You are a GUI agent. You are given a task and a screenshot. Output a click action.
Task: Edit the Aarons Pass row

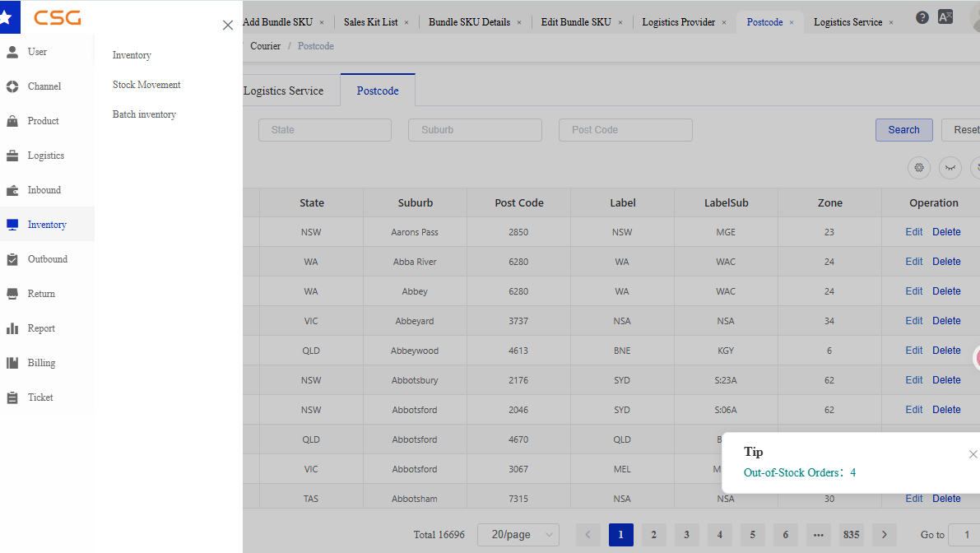[913, 232]
